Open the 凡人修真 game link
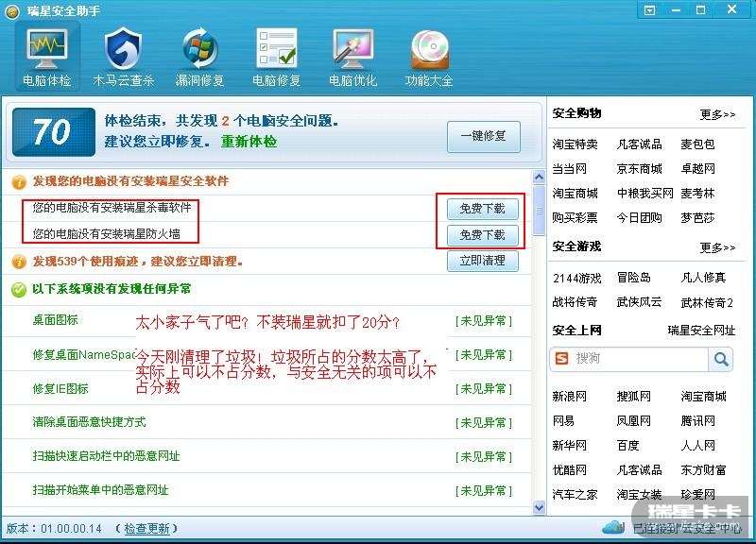Screen dimensions: 756x544 (x=703, y=278)
